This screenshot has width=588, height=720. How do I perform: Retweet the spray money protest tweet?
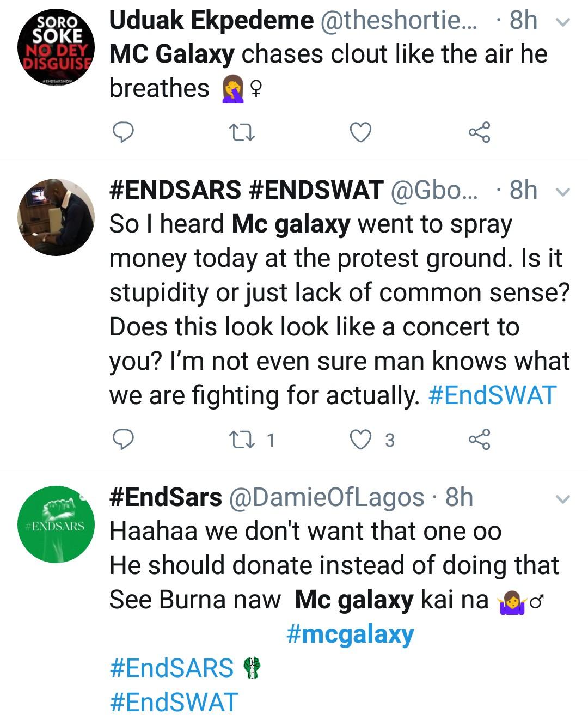(x=242, y=440)
